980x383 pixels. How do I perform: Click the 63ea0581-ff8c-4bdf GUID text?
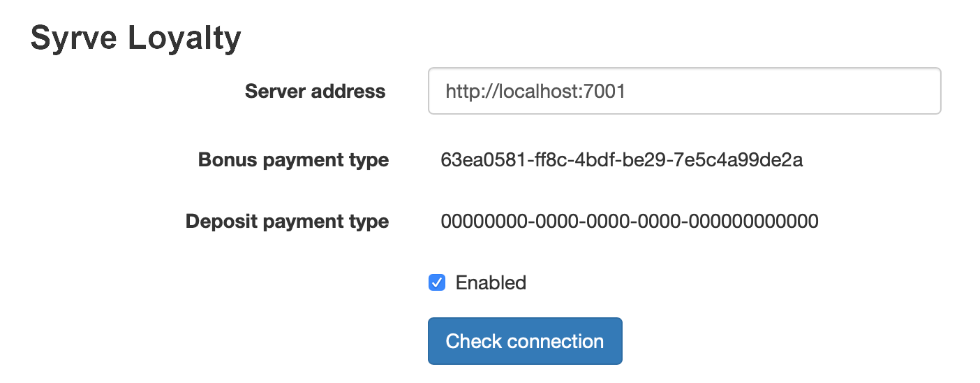tap(622, 160)
